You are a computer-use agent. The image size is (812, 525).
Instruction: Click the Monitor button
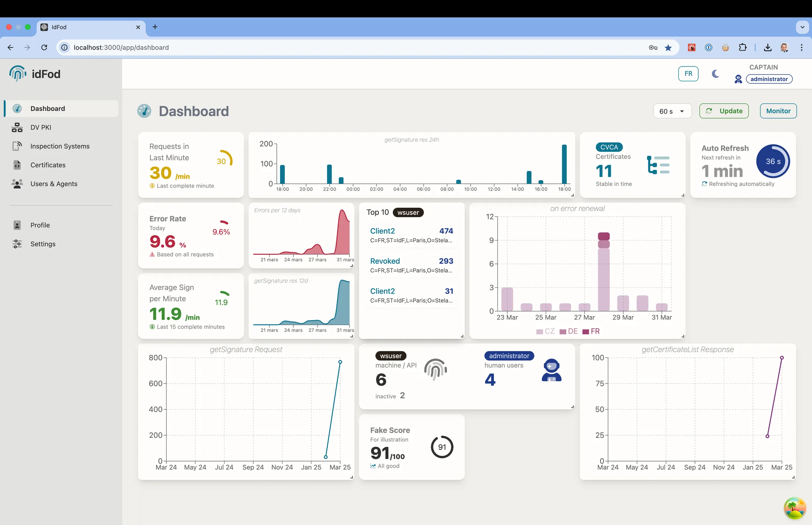(778, 111)
